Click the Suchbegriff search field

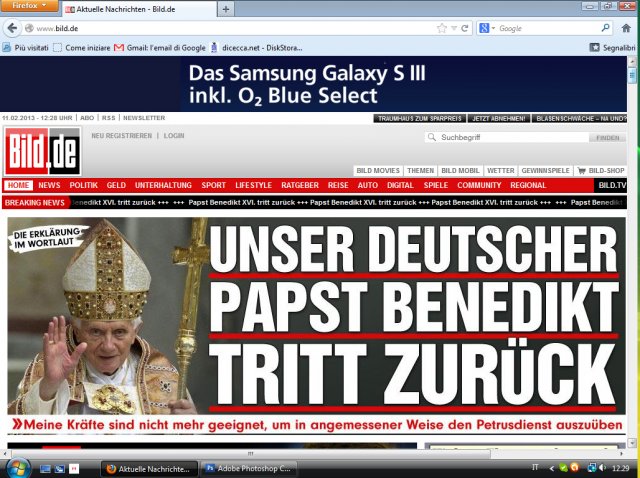(x=506, y=138)
